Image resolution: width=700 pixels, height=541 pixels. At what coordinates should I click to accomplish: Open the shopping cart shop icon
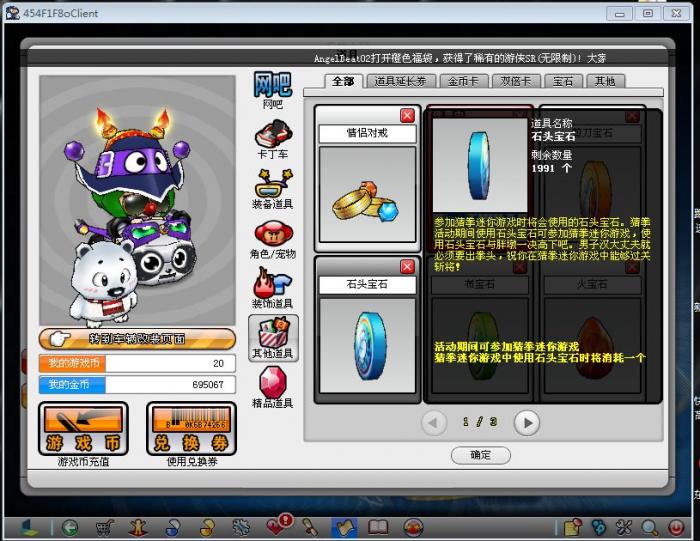(x=104, y=528)
